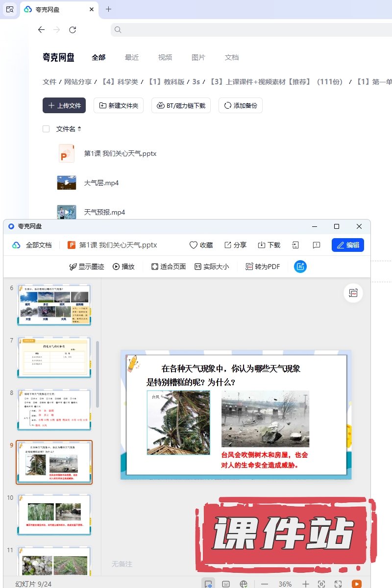Click the 上传文件 button
Screen dimensions: 392x588
coord(64,105)
